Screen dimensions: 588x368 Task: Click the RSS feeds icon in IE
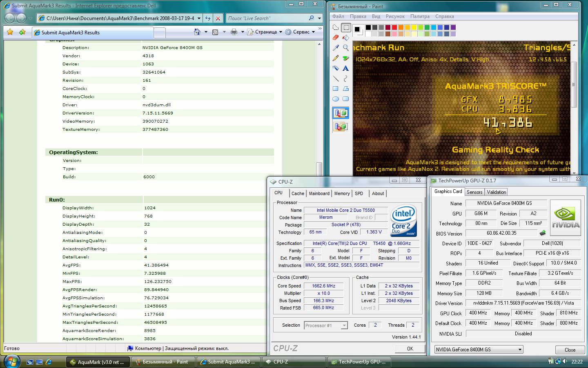[x=215, y=32]
